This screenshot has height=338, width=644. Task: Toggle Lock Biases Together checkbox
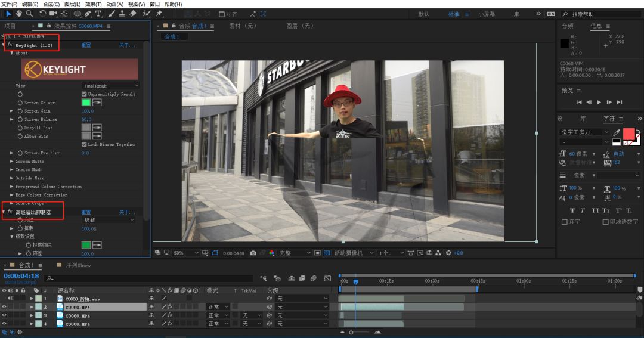tap(84, 145)
